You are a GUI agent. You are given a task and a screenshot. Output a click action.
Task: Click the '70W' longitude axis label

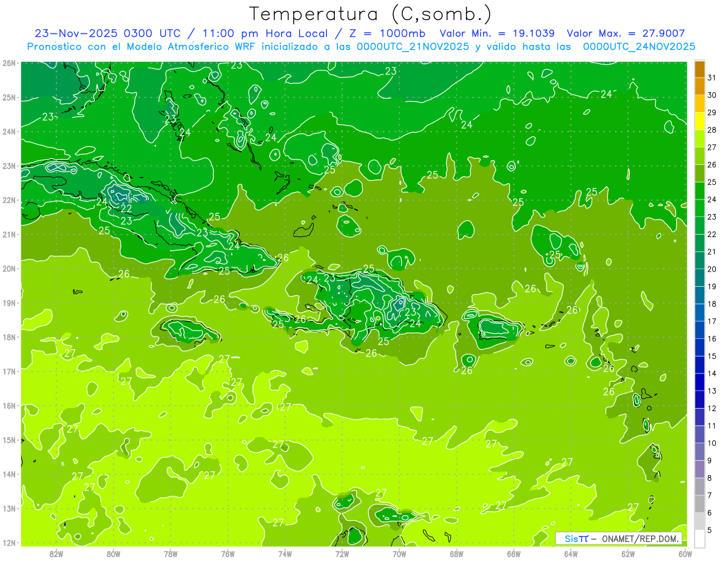click(x=399, y=554)
